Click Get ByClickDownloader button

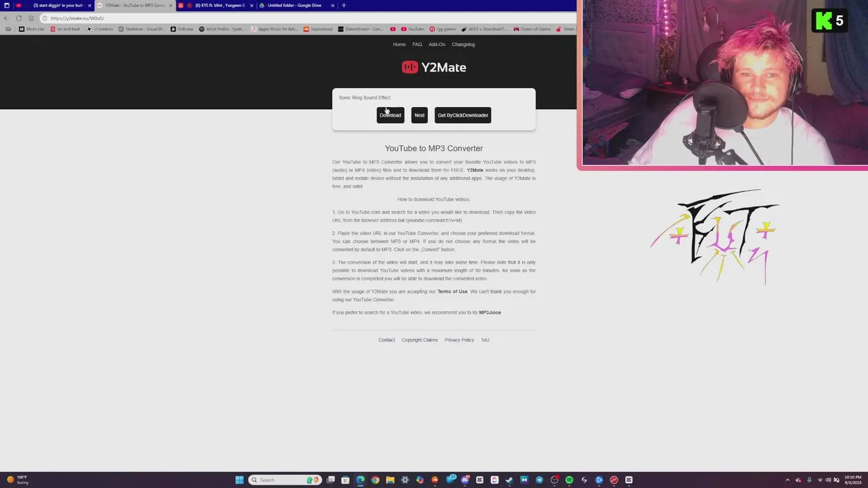[463, 115]
